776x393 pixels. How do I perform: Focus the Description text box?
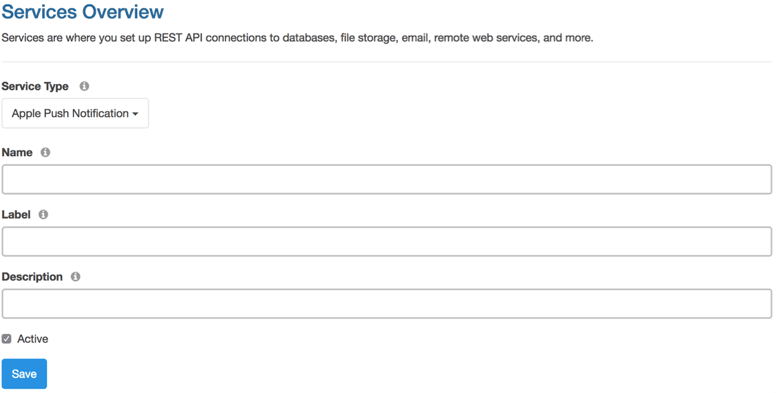point(387,303)
